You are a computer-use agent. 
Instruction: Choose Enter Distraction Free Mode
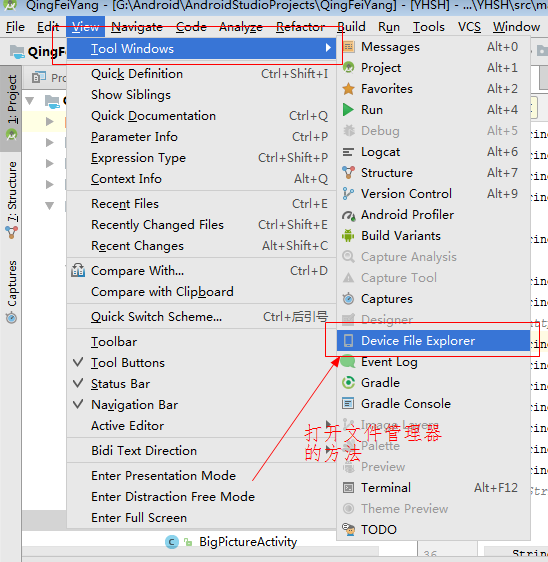click(x=201, y=497)
